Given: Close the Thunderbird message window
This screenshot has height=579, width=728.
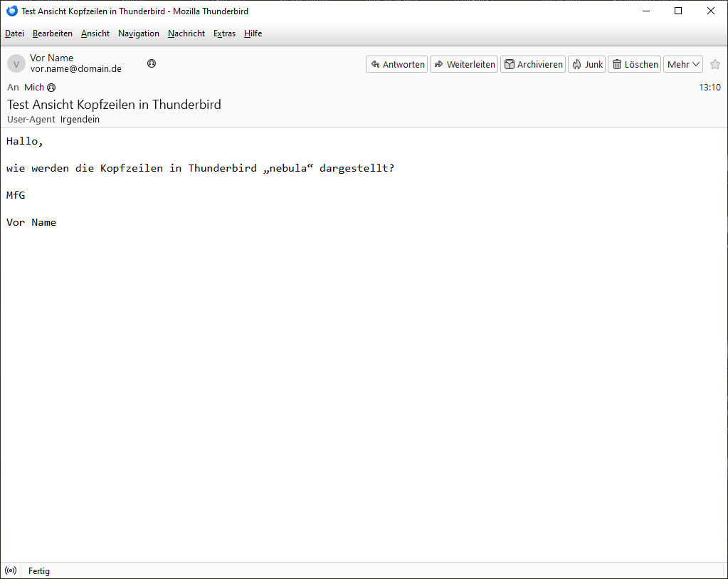Looking at the screenshot, I should pyautogui.click(x=710, y=11).
